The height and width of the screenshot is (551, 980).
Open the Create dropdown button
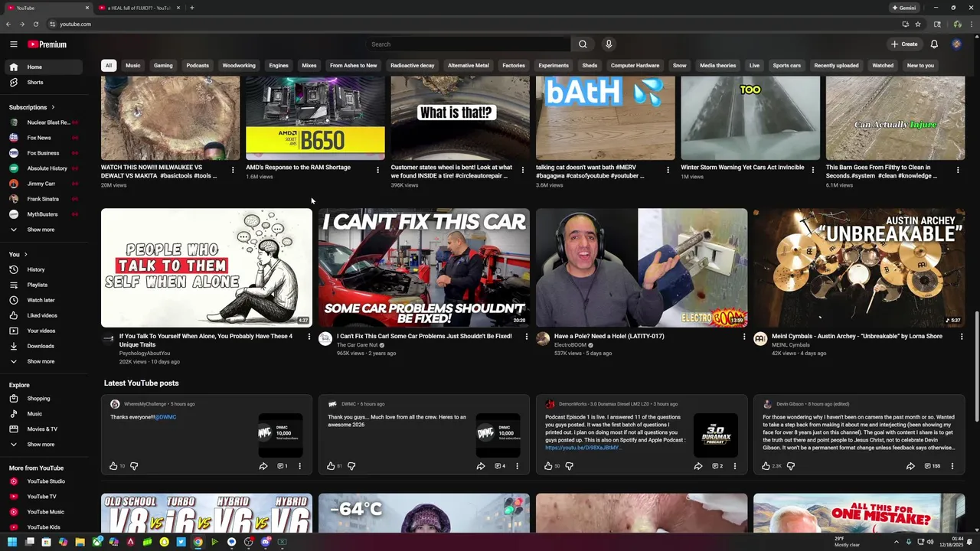(904, 44)
